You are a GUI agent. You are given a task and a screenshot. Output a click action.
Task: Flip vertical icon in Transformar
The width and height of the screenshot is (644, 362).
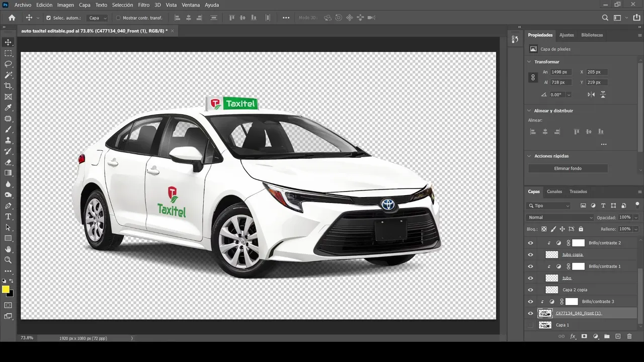603,95
